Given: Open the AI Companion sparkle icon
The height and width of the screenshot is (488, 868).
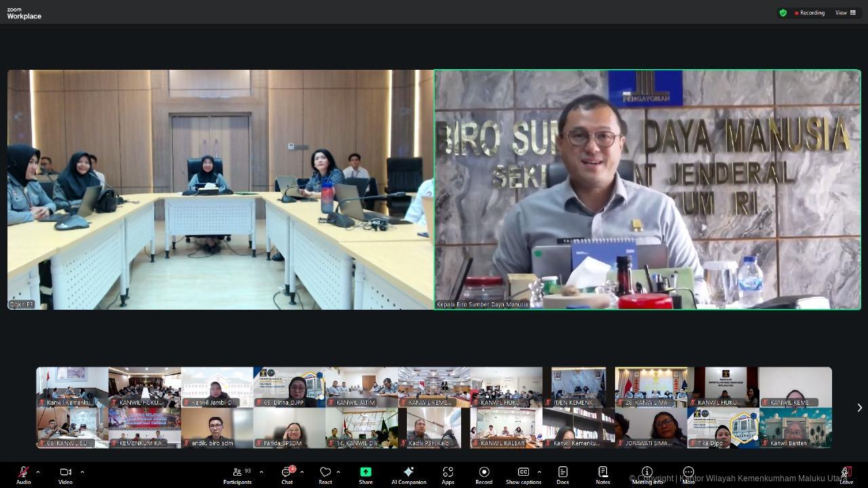Looking at the screenshot, I should coord(408,472).
